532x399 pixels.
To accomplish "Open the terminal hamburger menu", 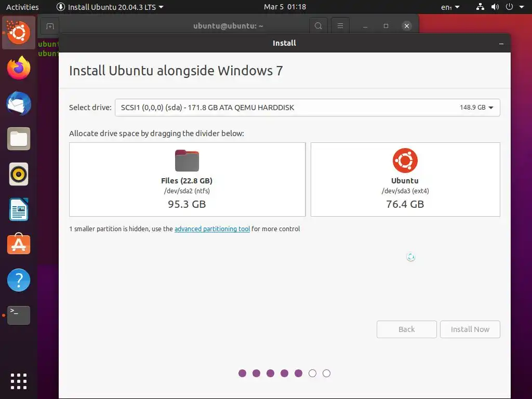I will (340, 26).
